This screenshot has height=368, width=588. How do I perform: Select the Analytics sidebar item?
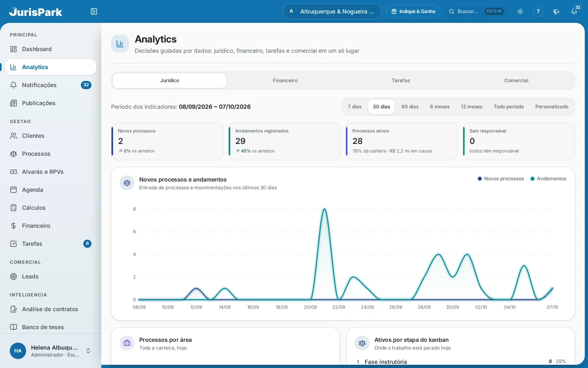click(51, 67)
